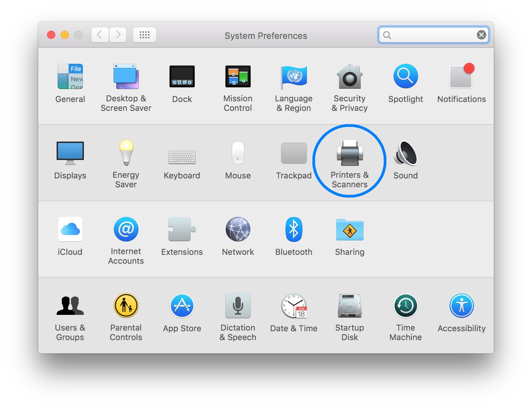Open Desktop & Screen Saver pane
The width and height of the screenshot is (532, 408).
pos(126,88)
